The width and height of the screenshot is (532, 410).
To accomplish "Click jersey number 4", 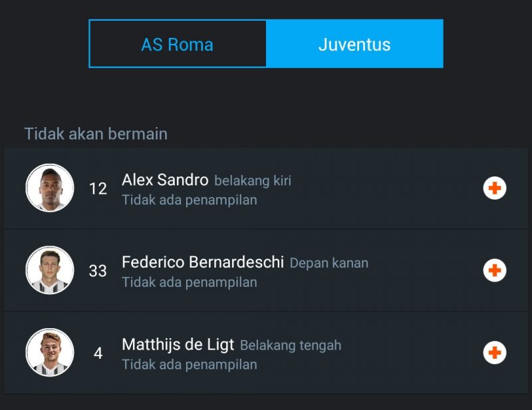I will (98, 353).
